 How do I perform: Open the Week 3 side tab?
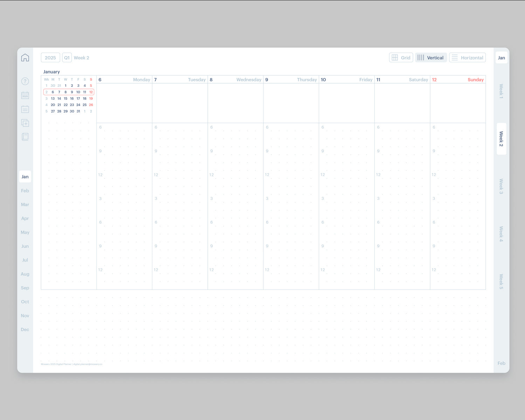click(501, 186)
